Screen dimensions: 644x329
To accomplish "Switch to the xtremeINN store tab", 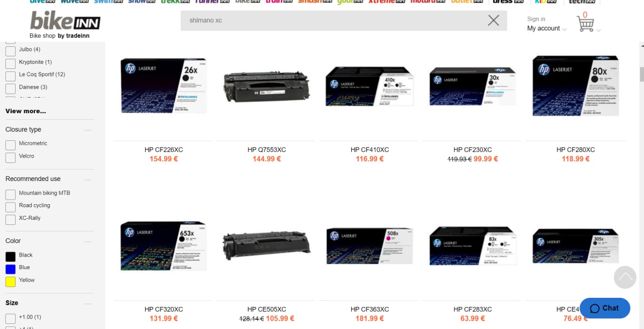I will coord(388,2).
